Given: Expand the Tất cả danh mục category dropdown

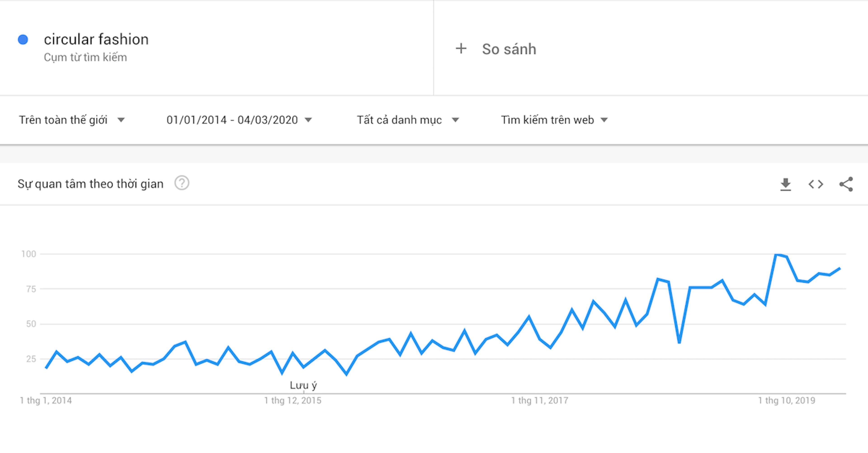Looking at the screenshot, I should pos(408,120).
